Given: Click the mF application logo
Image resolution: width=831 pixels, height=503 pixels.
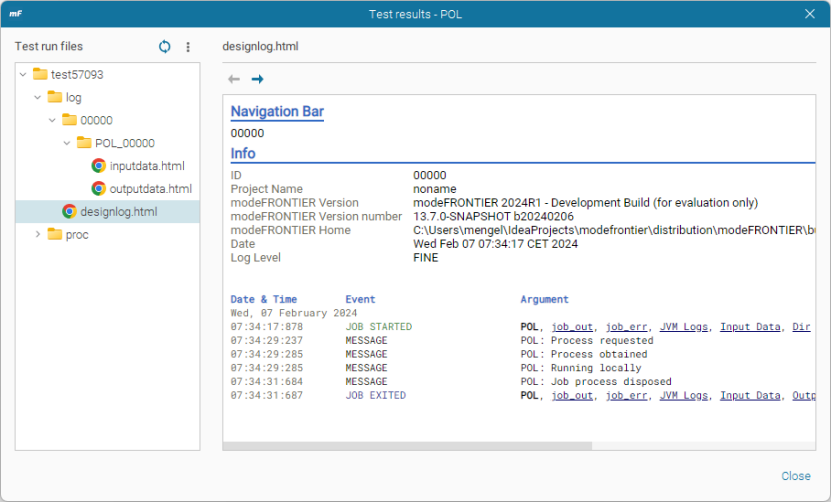Looking at the screenshot, I should click(x=15, y=14).
